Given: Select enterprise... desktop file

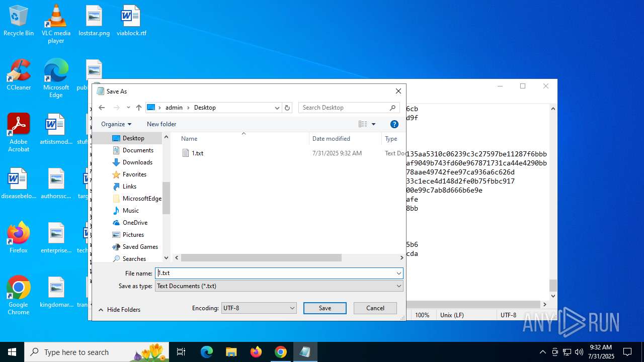Looking at the screenshot, I should pos(56,238).
